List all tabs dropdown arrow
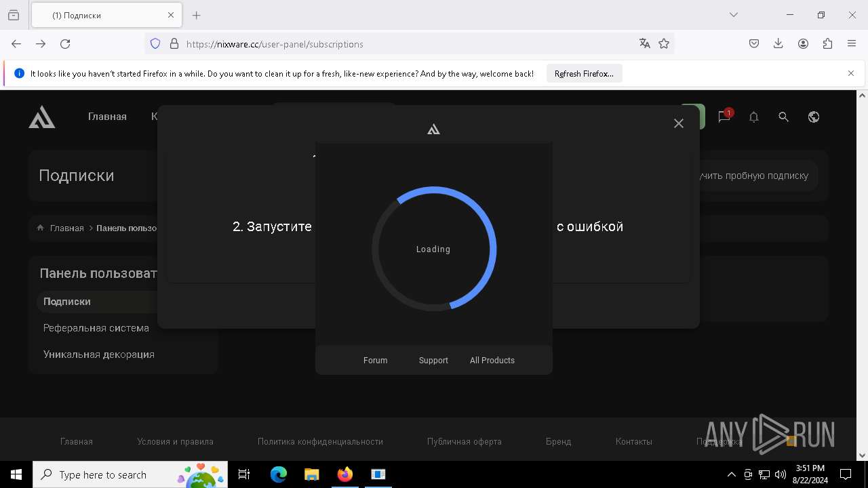 pos(734,15)
